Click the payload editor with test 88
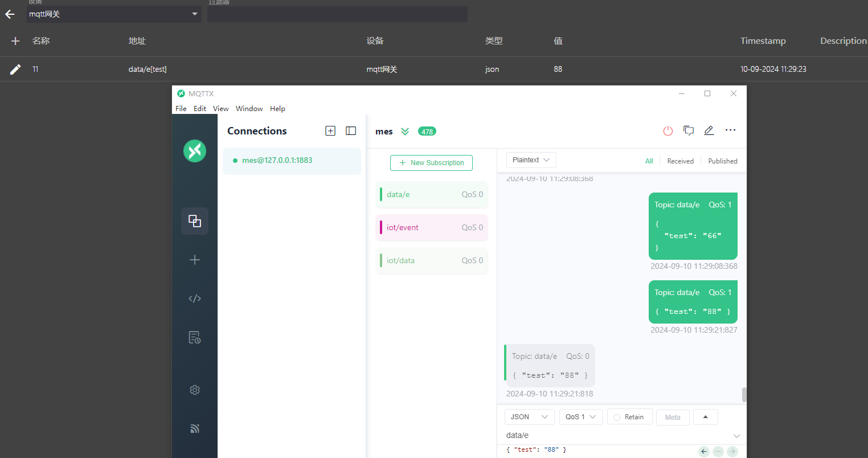 598,450
